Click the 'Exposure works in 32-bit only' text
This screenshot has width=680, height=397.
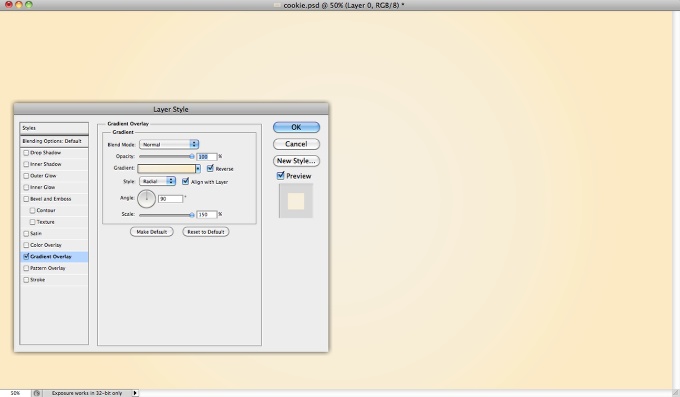tap(87, 393)
